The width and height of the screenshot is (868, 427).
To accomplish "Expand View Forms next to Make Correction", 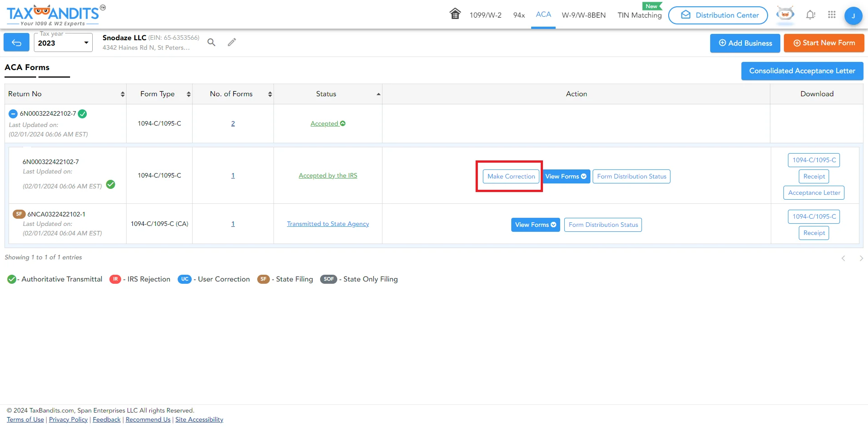I will pyautogui.click(x=566, y=177).
